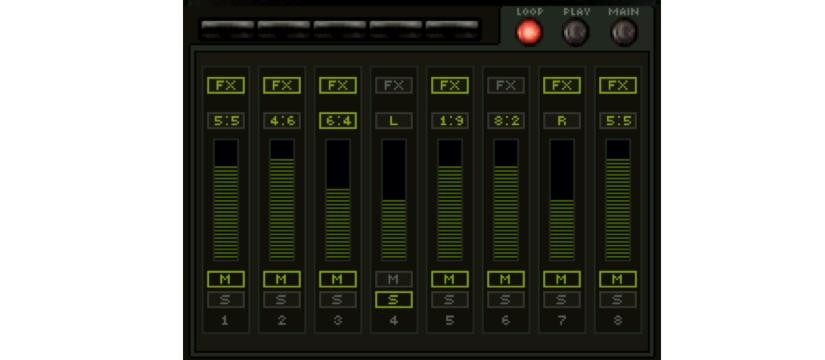Toggle the dimmed M button on channel 4
Viewport: 825px width, 360px height.
tap(394, 279)
